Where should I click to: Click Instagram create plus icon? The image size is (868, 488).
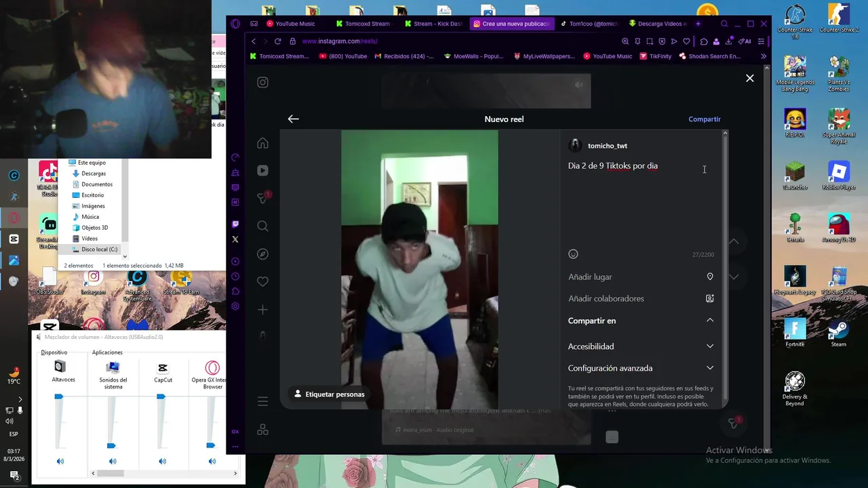pyautogui.click(x=262, y=309)
